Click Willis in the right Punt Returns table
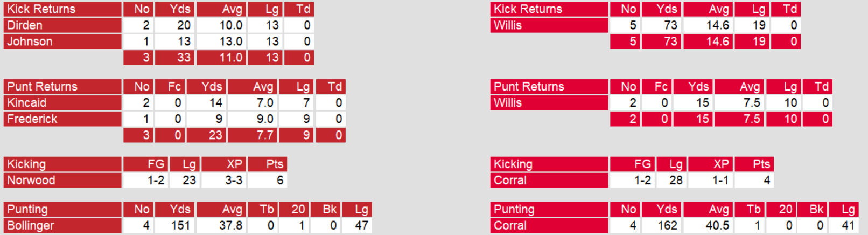This screenshot has height=235, width=868. coord(508,103)
